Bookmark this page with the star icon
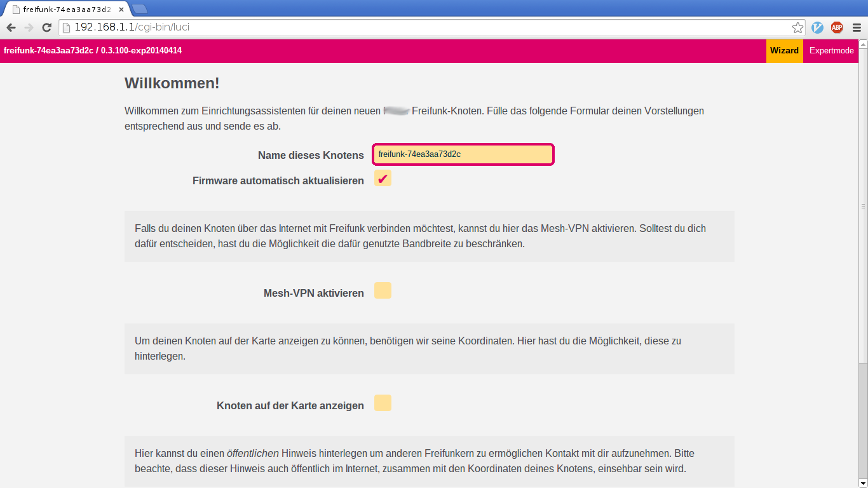This screenshot has height=488, width=868. [797, 27]
